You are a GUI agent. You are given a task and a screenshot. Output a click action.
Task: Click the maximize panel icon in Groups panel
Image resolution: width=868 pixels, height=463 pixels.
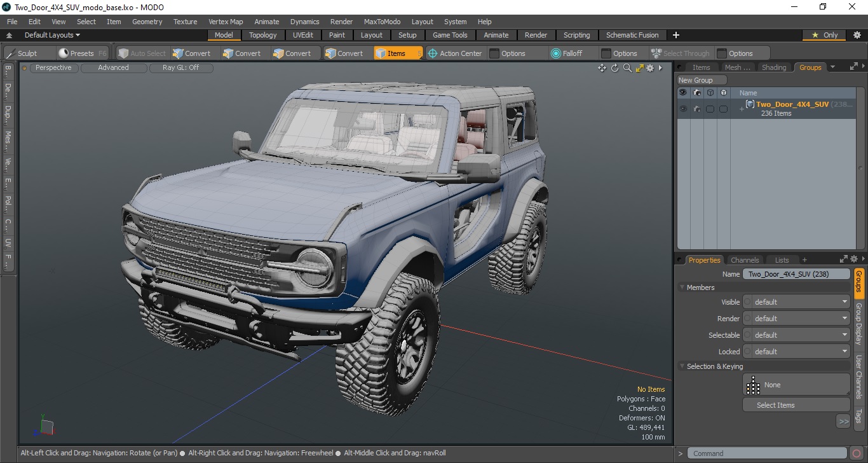(x=853, y=67)
